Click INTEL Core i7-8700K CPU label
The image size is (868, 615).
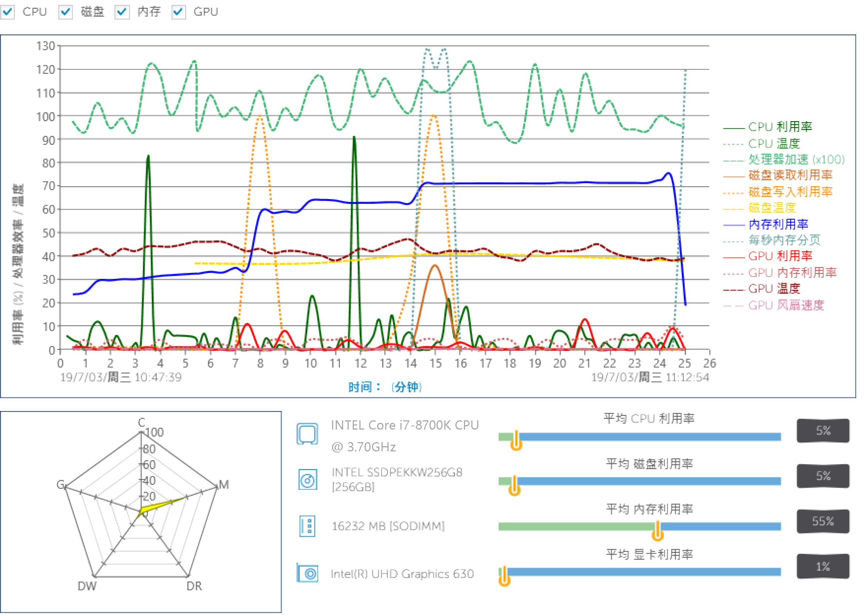pyautogui.click(x=404, y=425)
